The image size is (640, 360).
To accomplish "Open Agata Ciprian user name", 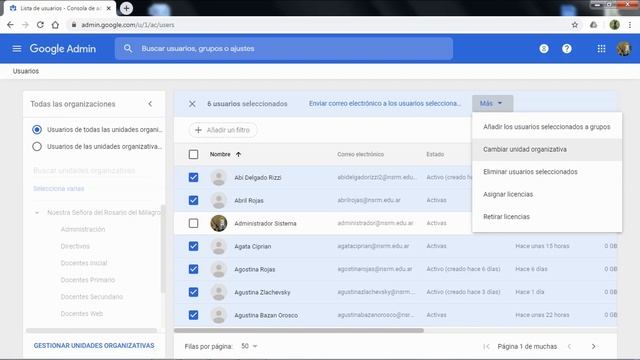I will pyautogui.click(x=253, y=247).
